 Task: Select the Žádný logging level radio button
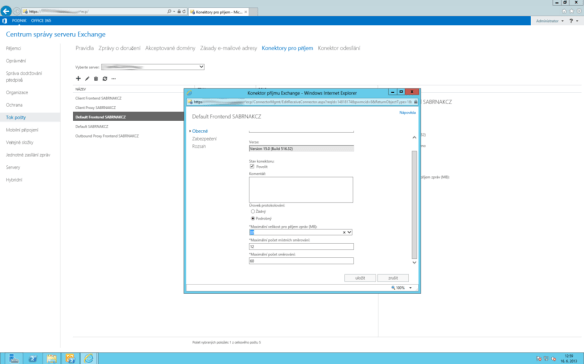pos(253,211)
